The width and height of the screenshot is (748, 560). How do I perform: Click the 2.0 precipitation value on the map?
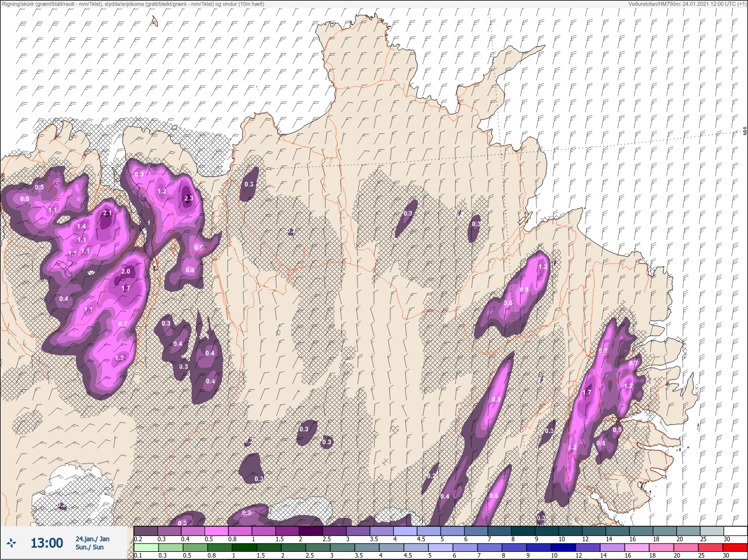pos(126,272)
